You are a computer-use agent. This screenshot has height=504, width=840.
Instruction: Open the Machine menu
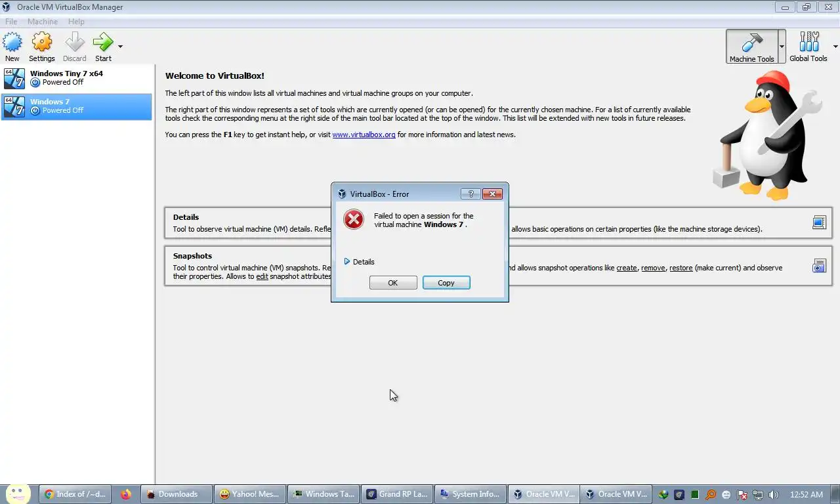click(43, 22)
